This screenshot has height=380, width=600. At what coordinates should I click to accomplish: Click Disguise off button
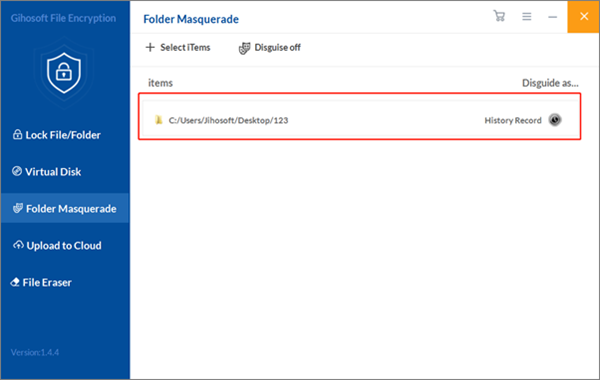[270, 48]
